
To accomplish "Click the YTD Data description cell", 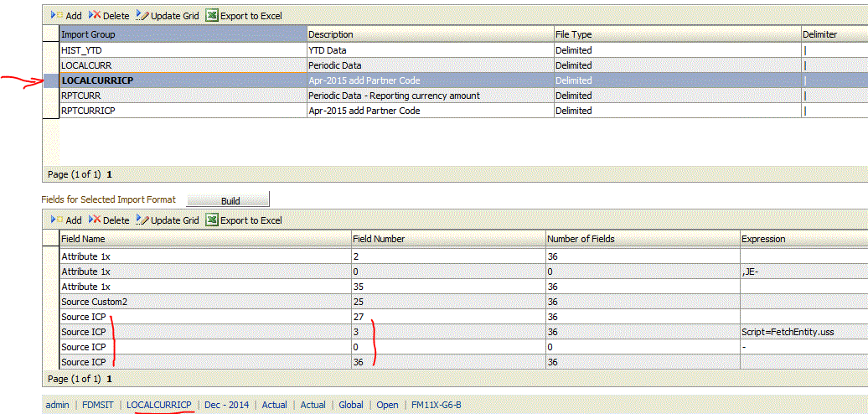I will coord(431,50).
